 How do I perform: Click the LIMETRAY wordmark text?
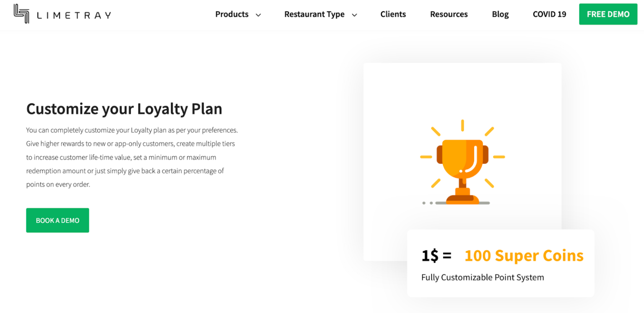74,16
